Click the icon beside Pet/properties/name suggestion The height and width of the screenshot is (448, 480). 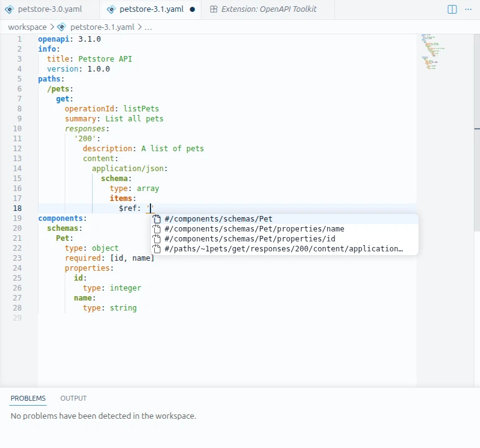pos(157,229)
